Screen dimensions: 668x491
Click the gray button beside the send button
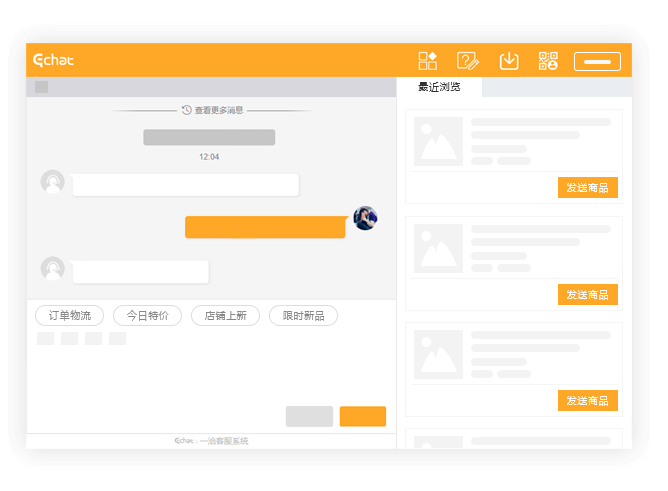tap(309, 416)
